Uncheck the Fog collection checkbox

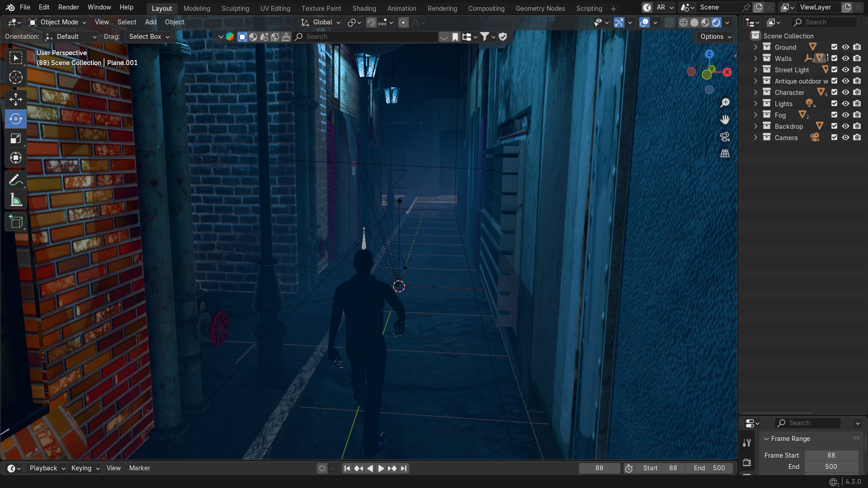tap(834, 115)
